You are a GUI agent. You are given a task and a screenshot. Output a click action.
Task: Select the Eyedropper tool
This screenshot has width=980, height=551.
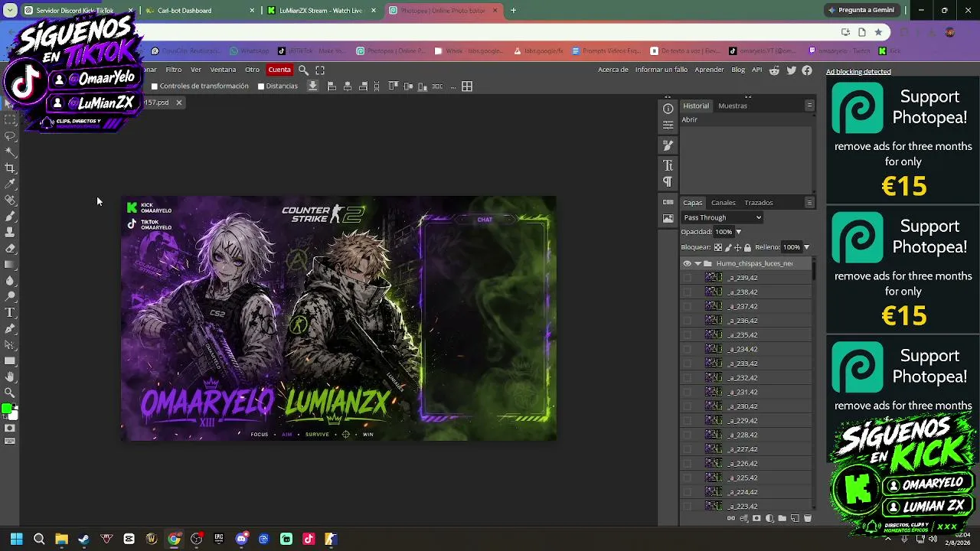(x=10, y=184)
